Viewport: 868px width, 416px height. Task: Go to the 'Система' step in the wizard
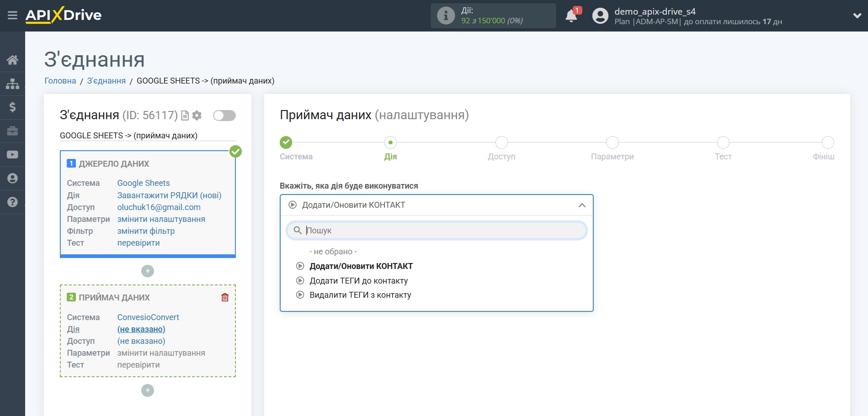click(x=286, y=143)
